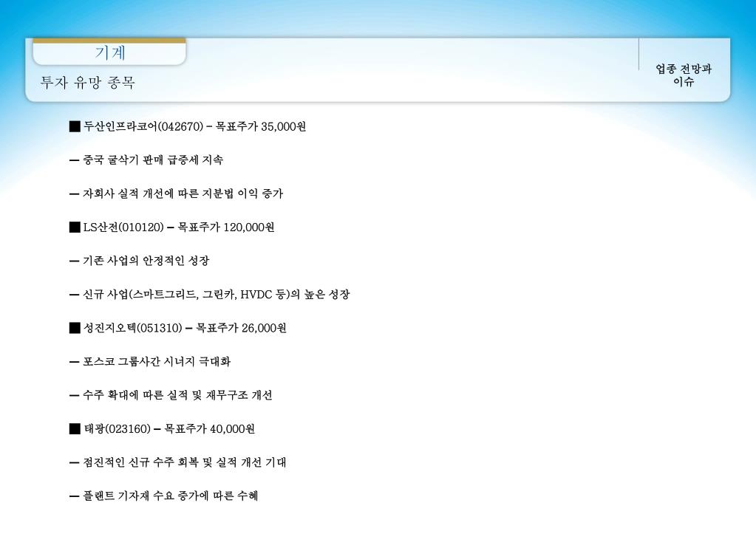Click the 점진적인 신규 수주 회복 line
The height and width of the screenshot is (534, 756).
point(177,462)
